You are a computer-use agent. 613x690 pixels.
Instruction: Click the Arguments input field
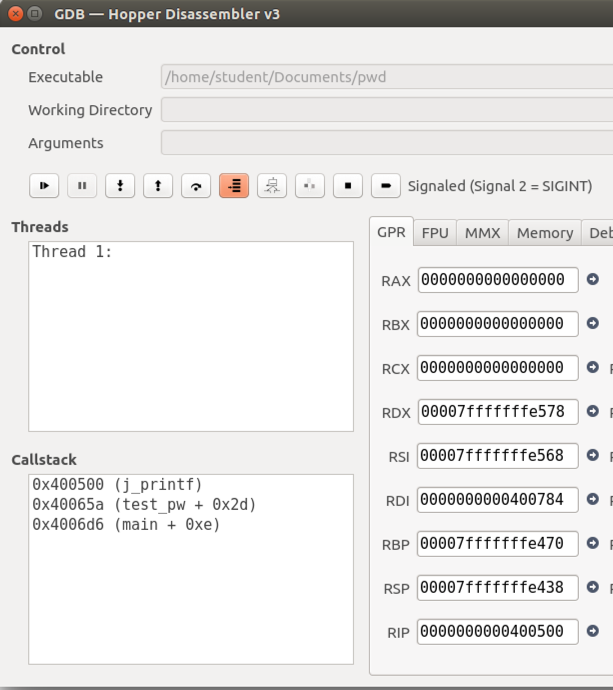pyautogui.click(x=386, y=143)
